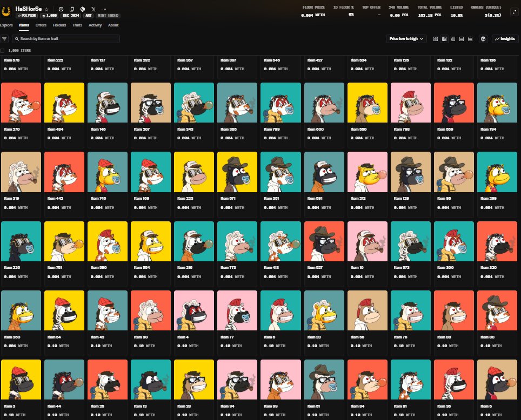The height and width of the screenshot is (420, 521).
Task: Click the 1,000 items supply badge
Action: click(49, 16)
